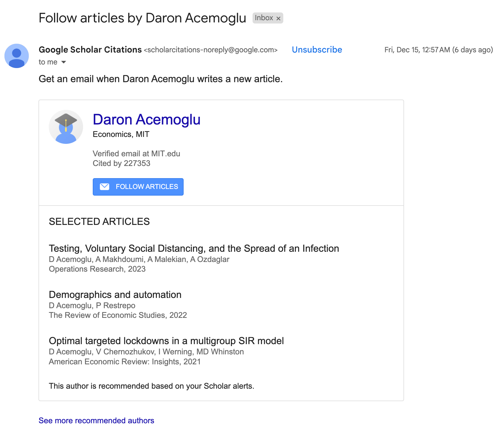Image resolution: width=504 pixels, height=431 pixels.
Task: Open the Daron Acemoglu profile name link
Action: pyautogui.click(x=146, y=120)
